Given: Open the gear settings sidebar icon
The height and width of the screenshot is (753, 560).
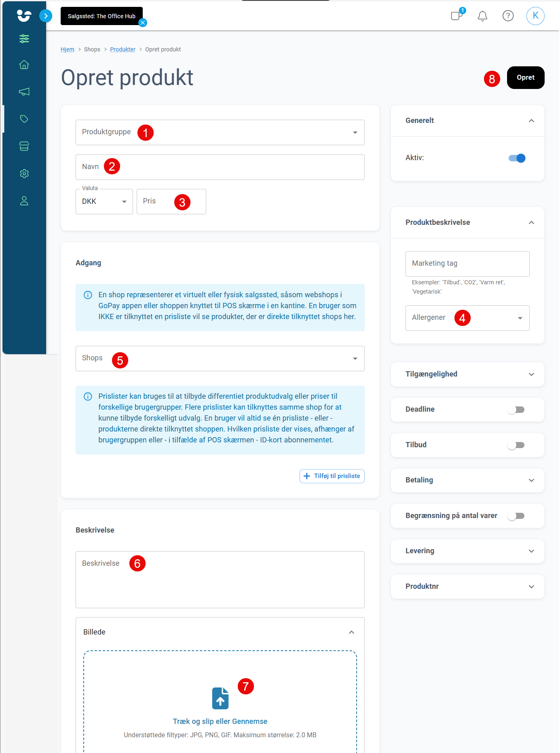Looking at the screenshot, I should pyautogui.click(x=24, y=173).
